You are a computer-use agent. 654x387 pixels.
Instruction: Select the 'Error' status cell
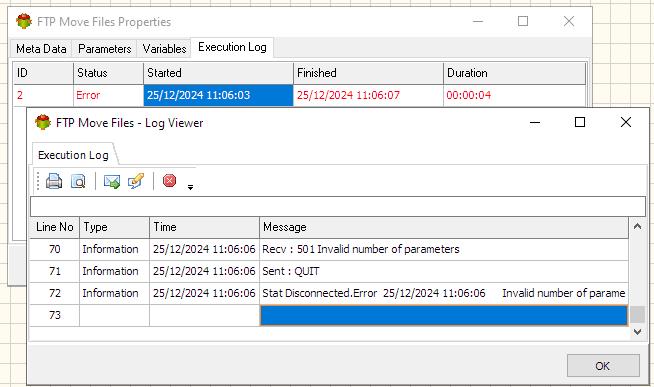(x=108, y=95)
